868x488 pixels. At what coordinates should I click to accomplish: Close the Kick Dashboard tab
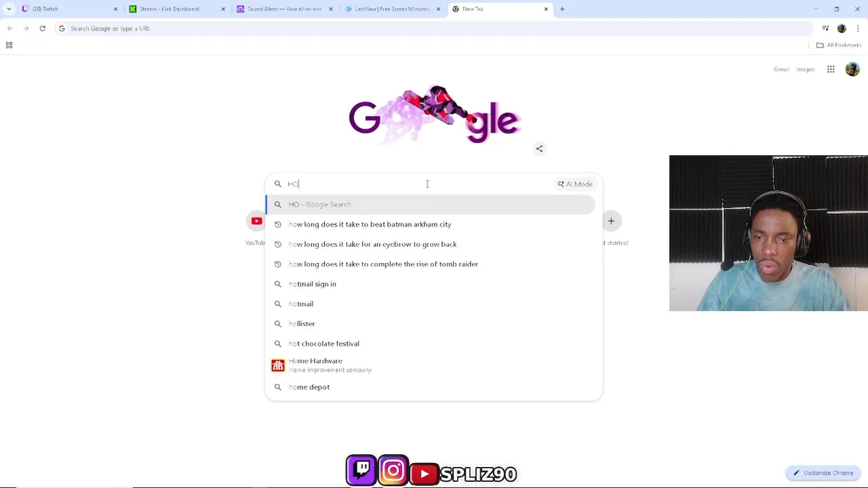[x=223, y=9]
